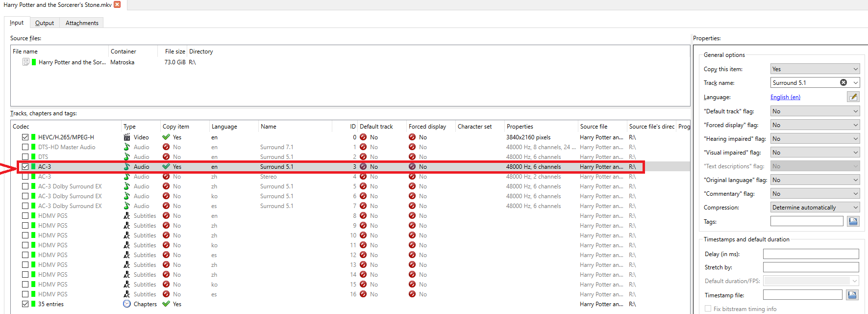Select the source file document icon
This screenshot has width=868, height=314.
pyautogui.click(x=26, y=62)
